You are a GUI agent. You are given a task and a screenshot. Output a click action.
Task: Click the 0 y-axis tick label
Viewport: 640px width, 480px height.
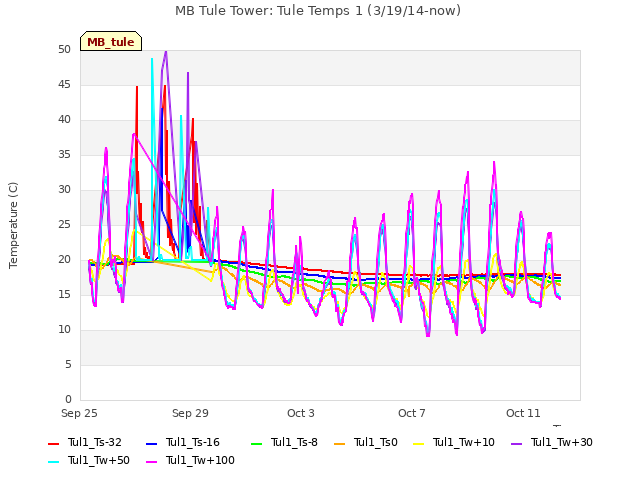pos(68,399)
